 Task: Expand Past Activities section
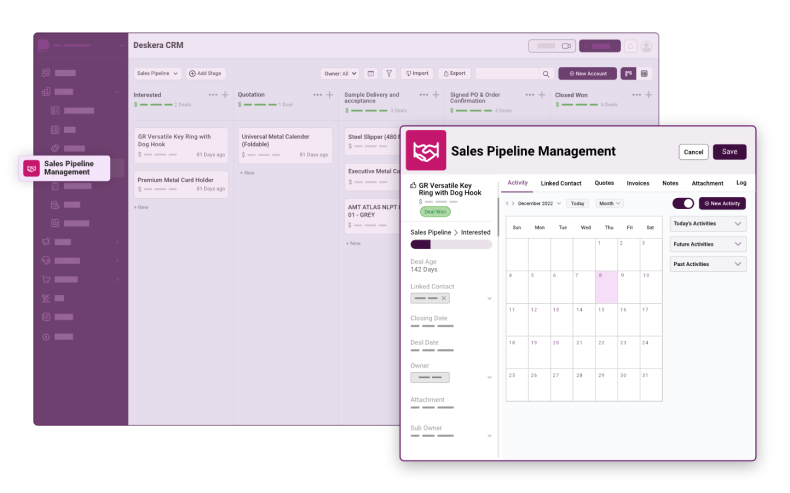tap(708, 264)
